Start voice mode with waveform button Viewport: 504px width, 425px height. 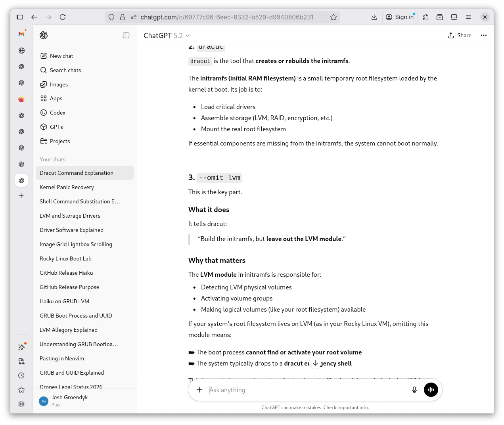[431, 390]
